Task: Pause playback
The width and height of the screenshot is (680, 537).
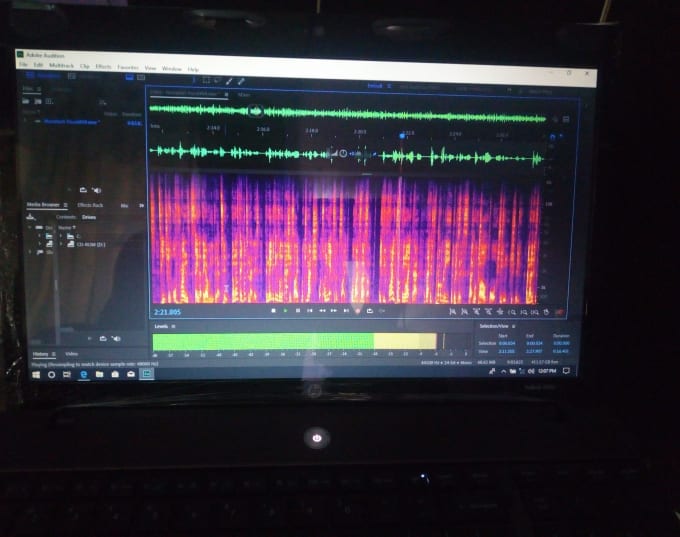Action: (x=298, y=311)
